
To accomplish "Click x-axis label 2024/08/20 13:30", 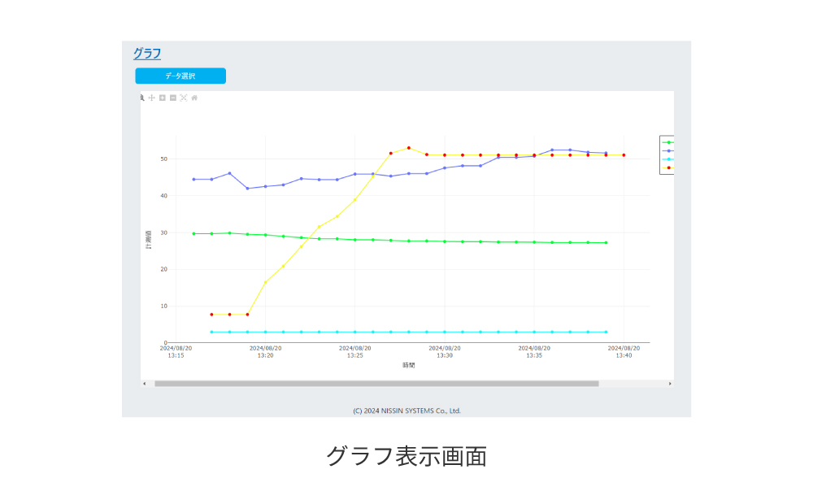I will (x=445, y=351).
